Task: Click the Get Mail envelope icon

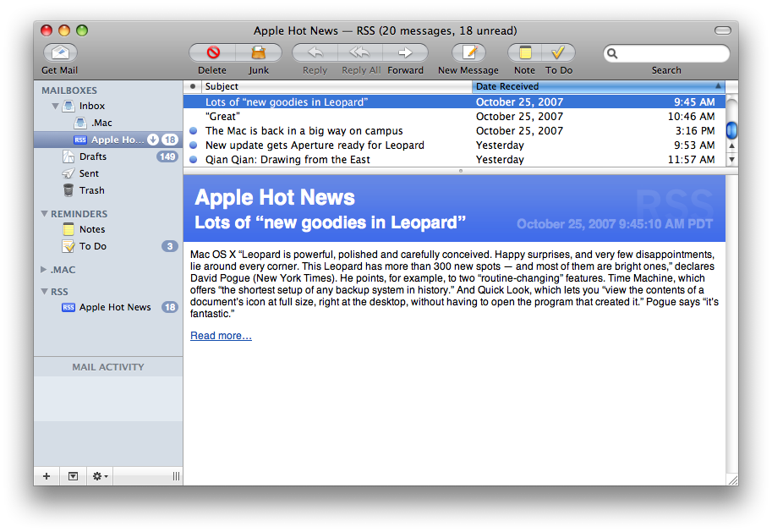Action: point(60,52)
